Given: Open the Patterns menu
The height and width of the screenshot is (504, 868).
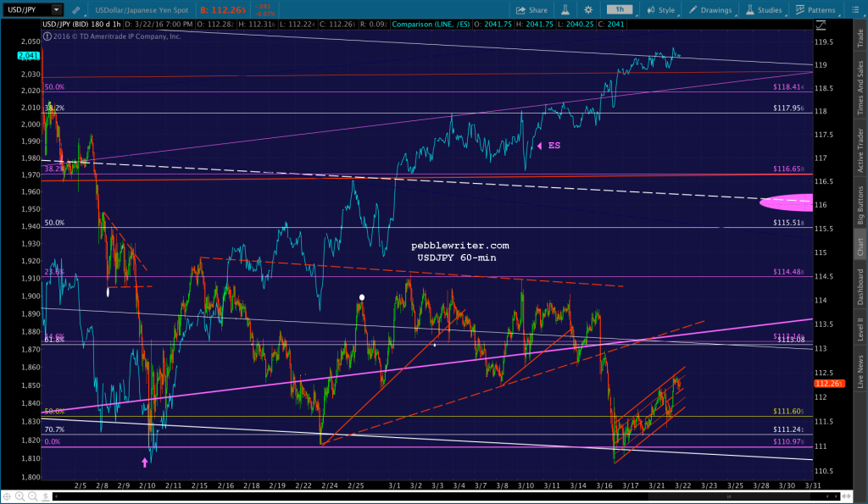Looking at the screenshot, I should [x=815, y=10].
